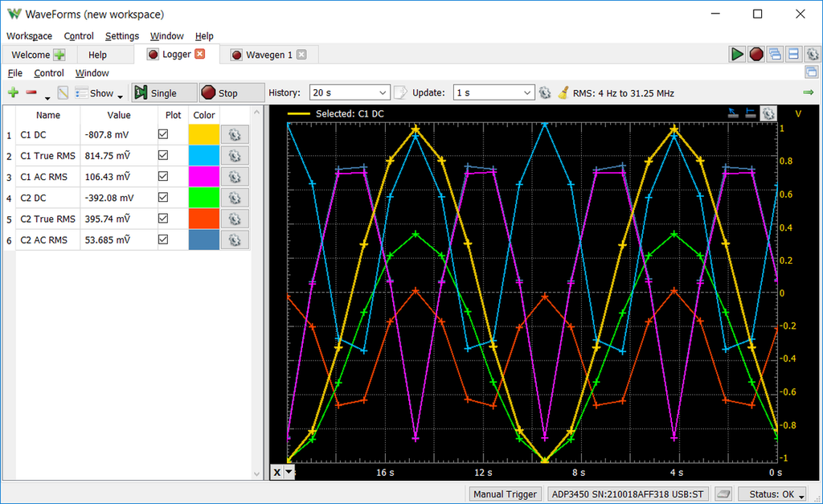Image resolution: width=823 pixels, height=504 pixels.
Task: Open the History 20 s dropdown
Action: coord(350,93)
